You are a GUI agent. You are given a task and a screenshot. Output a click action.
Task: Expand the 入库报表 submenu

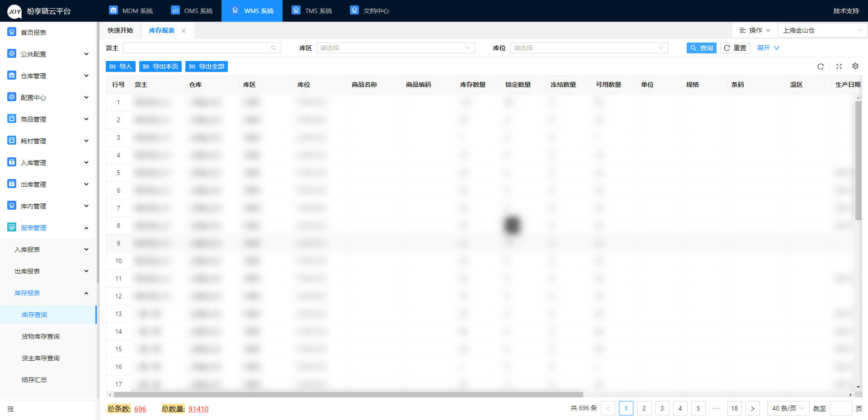coord(48,250)
